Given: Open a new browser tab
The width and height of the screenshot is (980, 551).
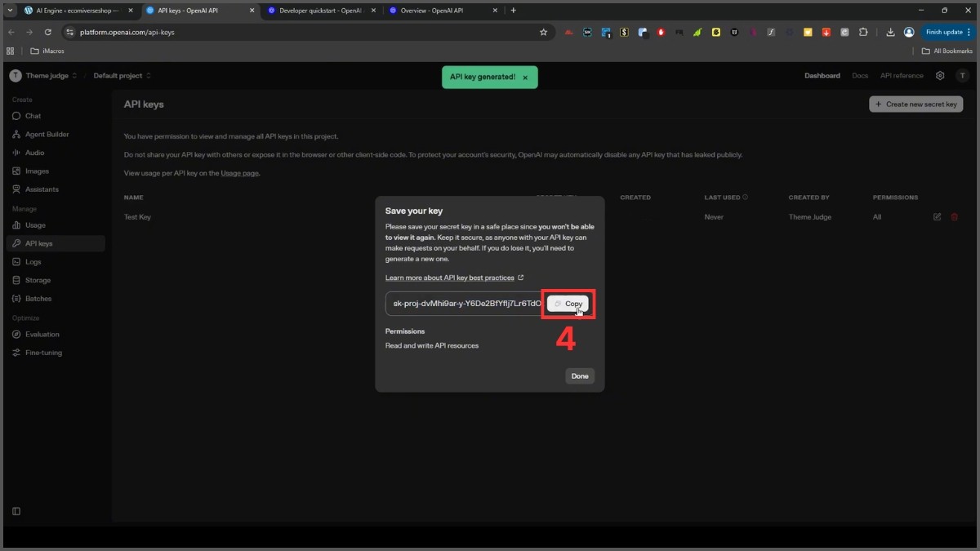Looking at the screenshot, I should 513,11.
